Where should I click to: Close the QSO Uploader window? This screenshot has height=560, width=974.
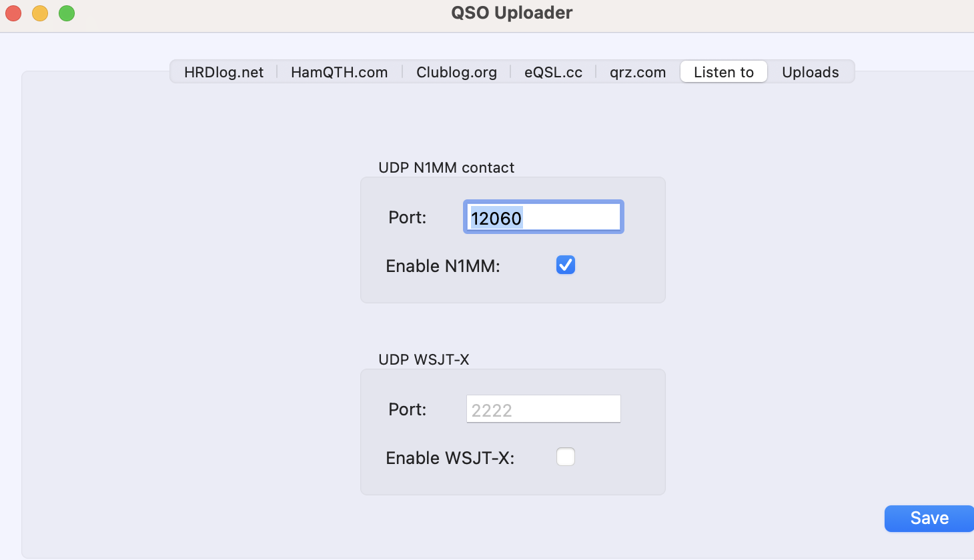[x=13, y=13]
